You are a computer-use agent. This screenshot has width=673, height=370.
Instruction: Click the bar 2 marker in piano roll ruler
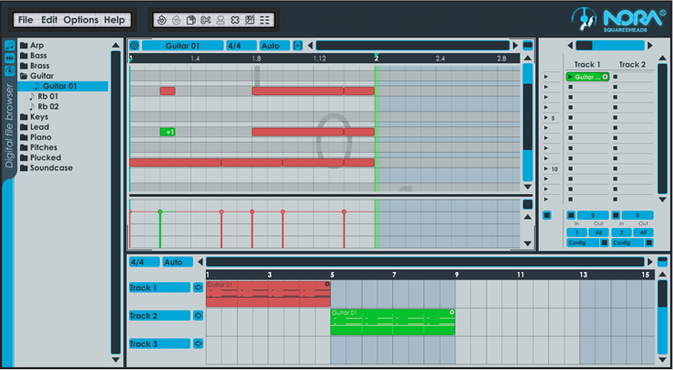tap(376, 58)
